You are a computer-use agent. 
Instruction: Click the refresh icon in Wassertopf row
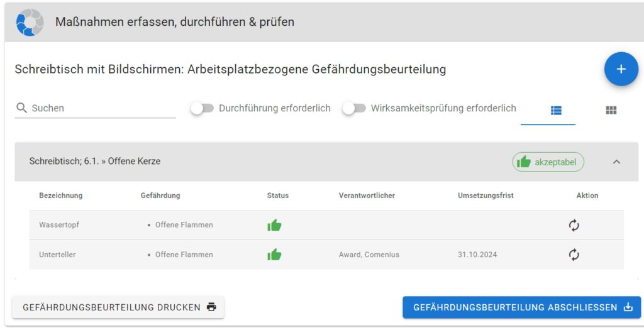[x=574, y=225]
